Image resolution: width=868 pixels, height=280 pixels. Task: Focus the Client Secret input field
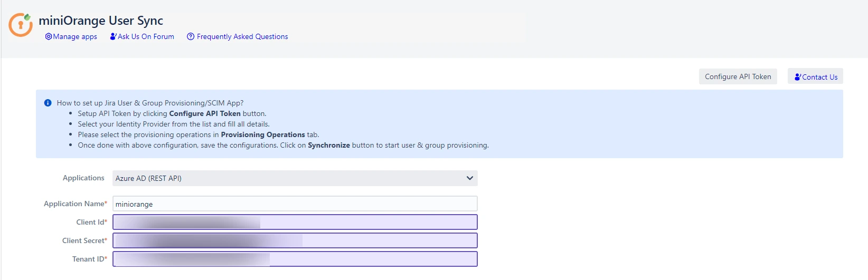(x=295, y=240)
